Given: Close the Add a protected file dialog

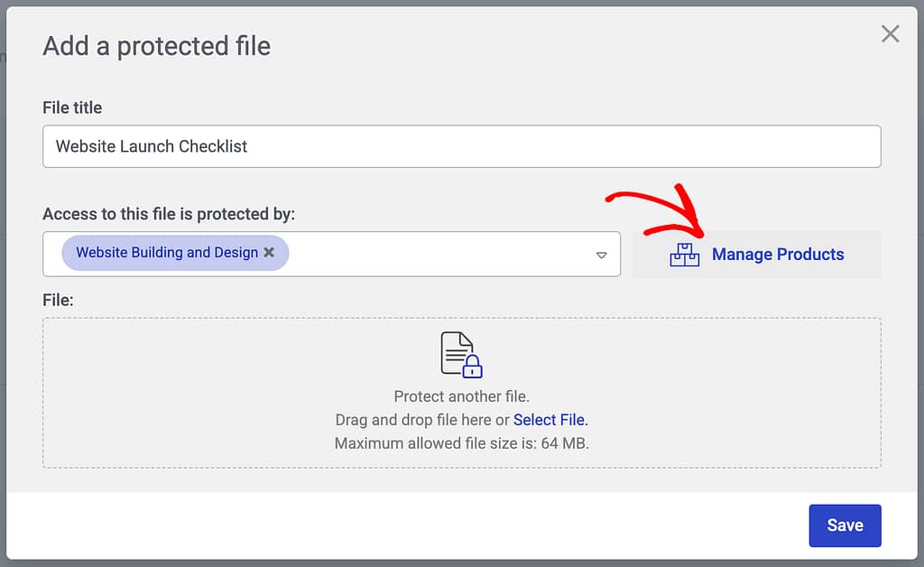Looking at the screenshot, I should coord(890,33).
